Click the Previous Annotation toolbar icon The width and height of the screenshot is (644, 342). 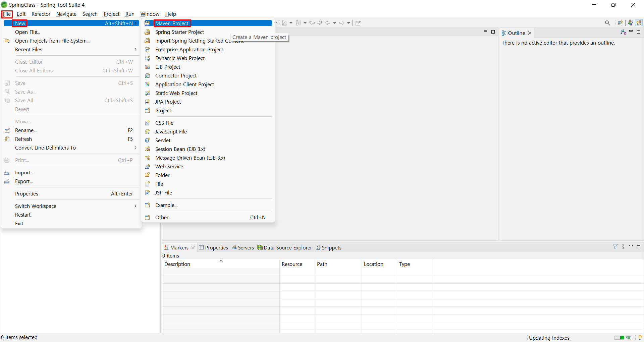click(x=298, y=23)
